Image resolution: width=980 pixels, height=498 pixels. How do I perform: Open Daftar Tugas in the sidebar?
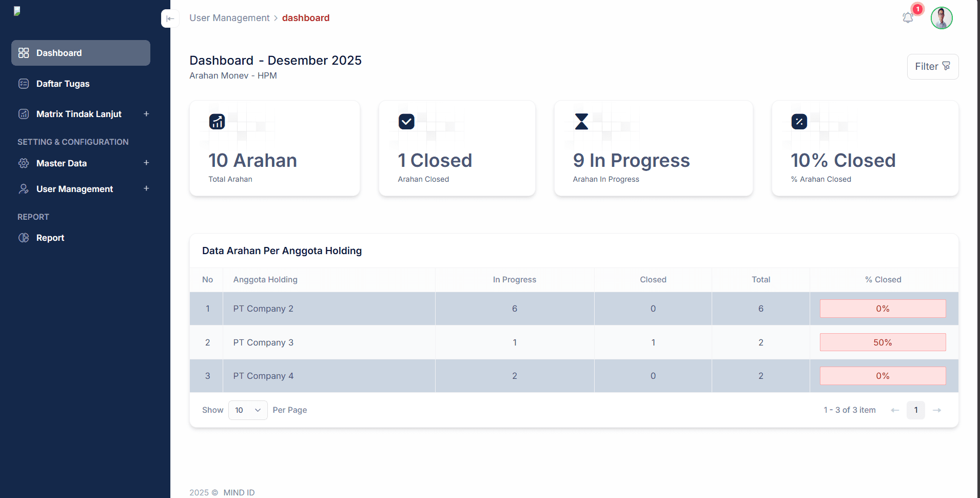pyautogui.click(x=63, y=84)
